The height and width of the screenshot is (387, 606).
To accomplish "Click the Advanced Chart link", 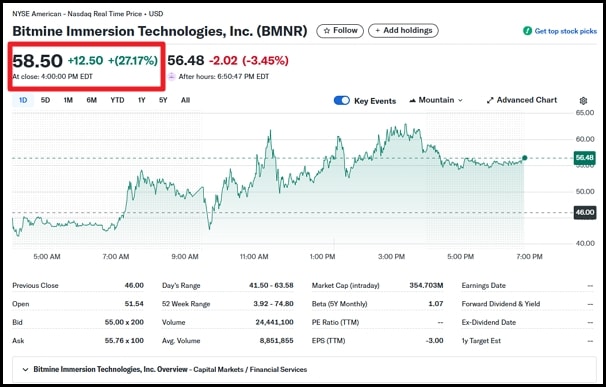I will 522,100.
